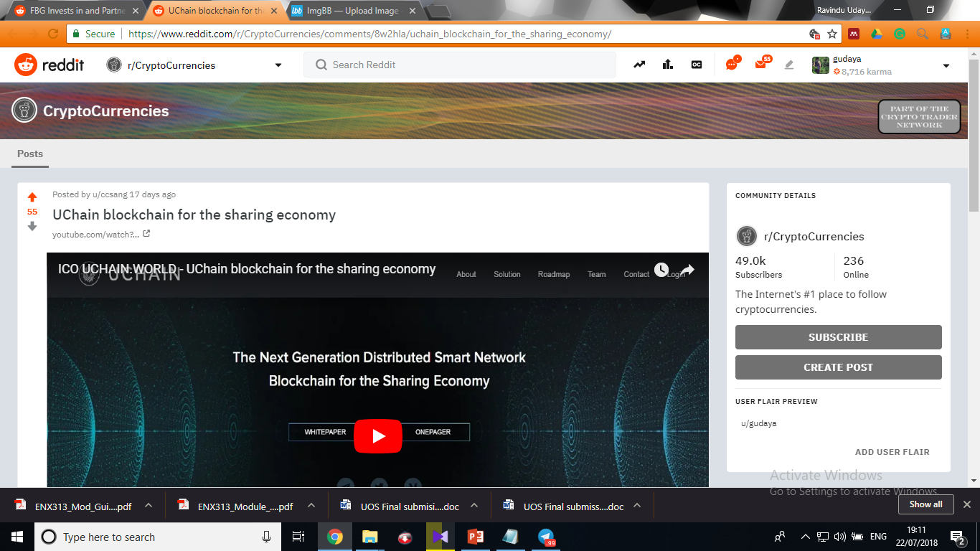980x551 pixels.
Task: Click the Search Reddit field
Action: [x=460, y=65]
